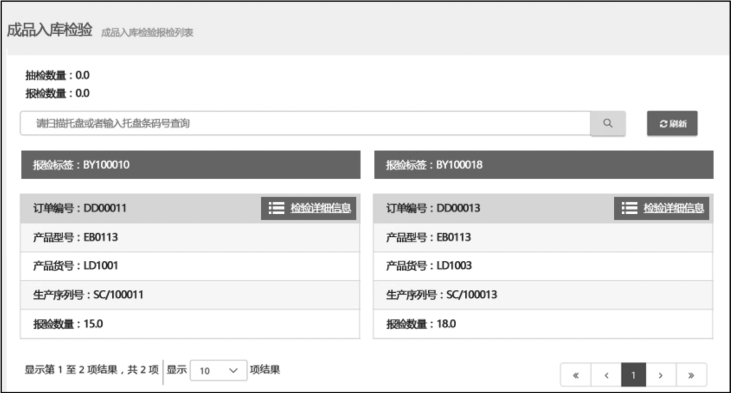Click list icon on DD00011 card
731x393 pixels.
(276, 208)
